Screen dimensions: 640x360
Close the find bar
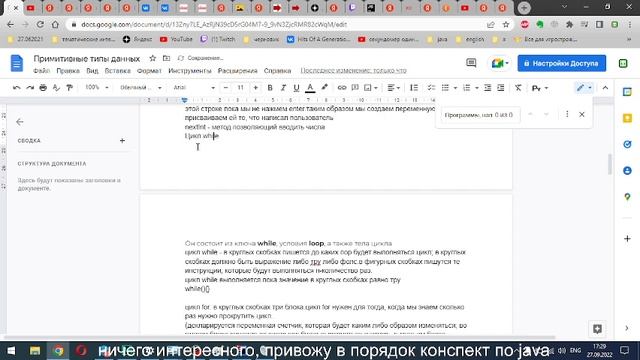click(582, 115)
